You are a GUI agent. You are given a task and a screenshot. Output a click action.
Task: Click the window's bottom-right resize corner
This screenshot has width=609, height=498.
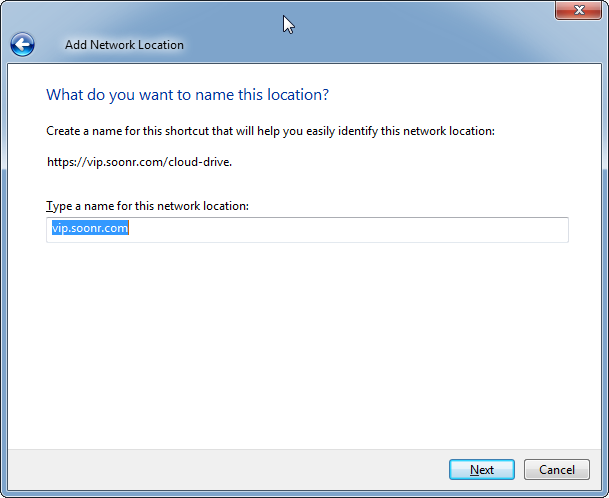coord(604,493)
